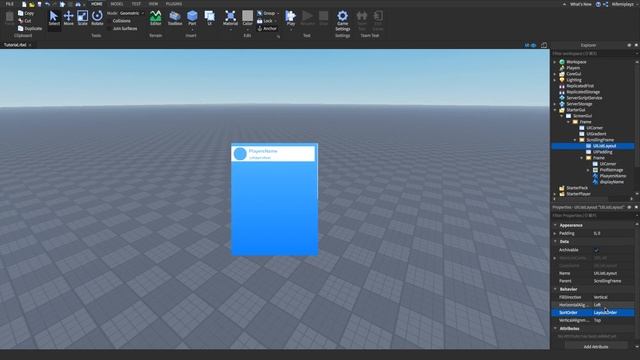Screen dimensions: 640x360
Task: Toggle the Collisions checkbox
Action: (x=109, y=21)
